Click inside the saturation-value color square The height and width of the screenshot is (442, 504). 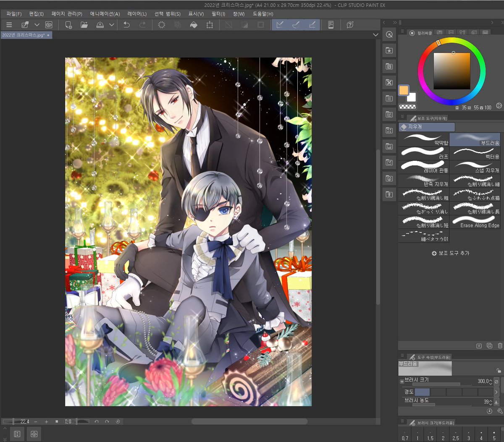click(452, 71)
